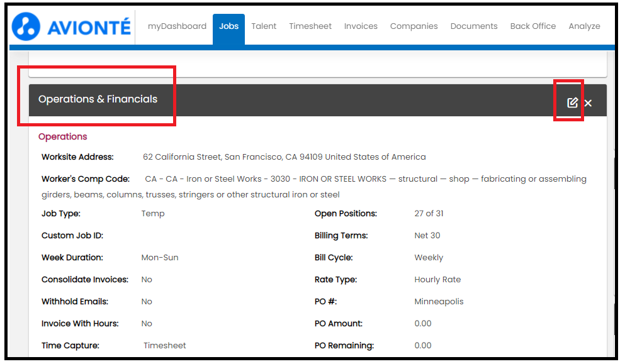Click the Open Positions value 27 of 31

coord(429,214)
